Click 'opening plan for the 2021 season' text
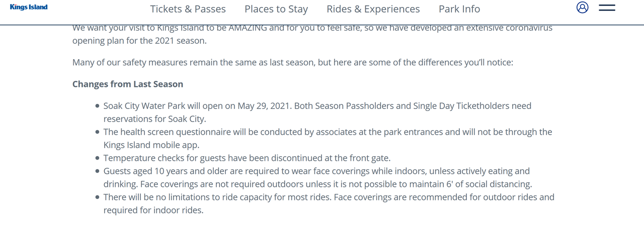This screenshot has height=230, width=644. 139,41
